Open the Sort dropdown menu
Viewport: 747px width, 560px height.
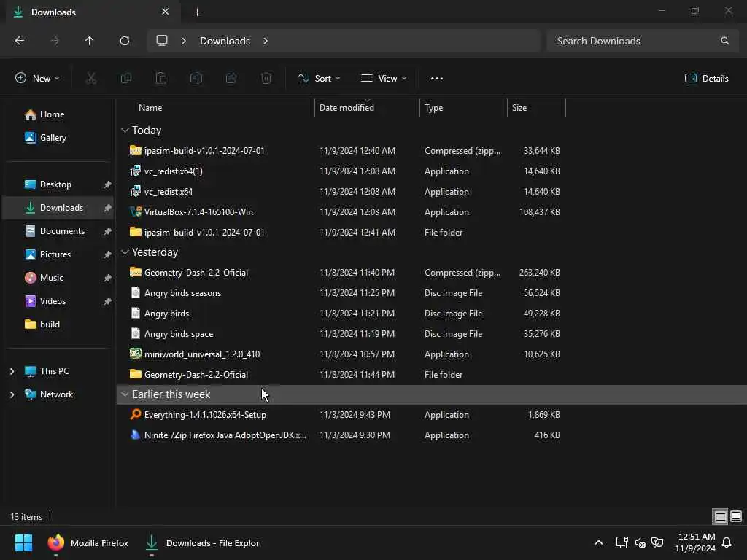point(319,79)
